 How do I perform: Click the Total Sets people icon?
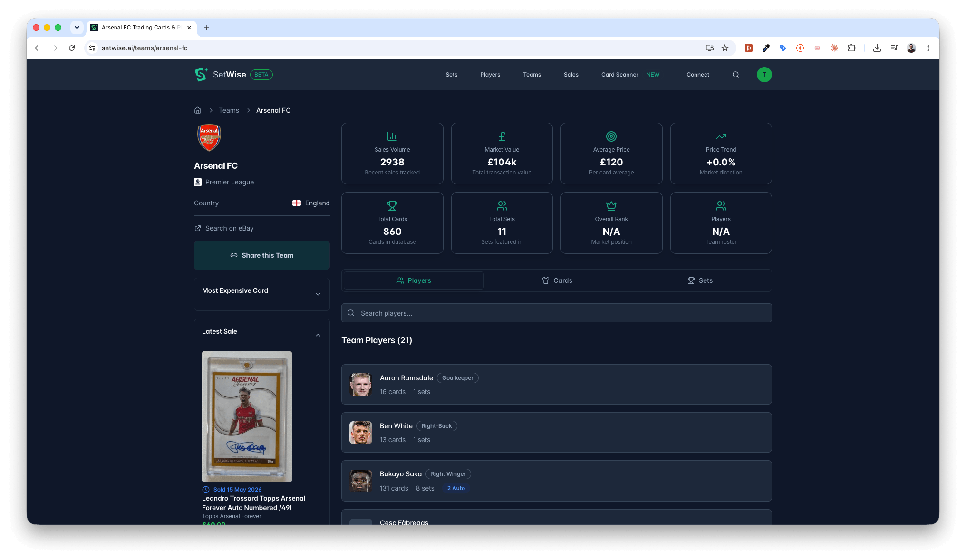pos(502,206)
